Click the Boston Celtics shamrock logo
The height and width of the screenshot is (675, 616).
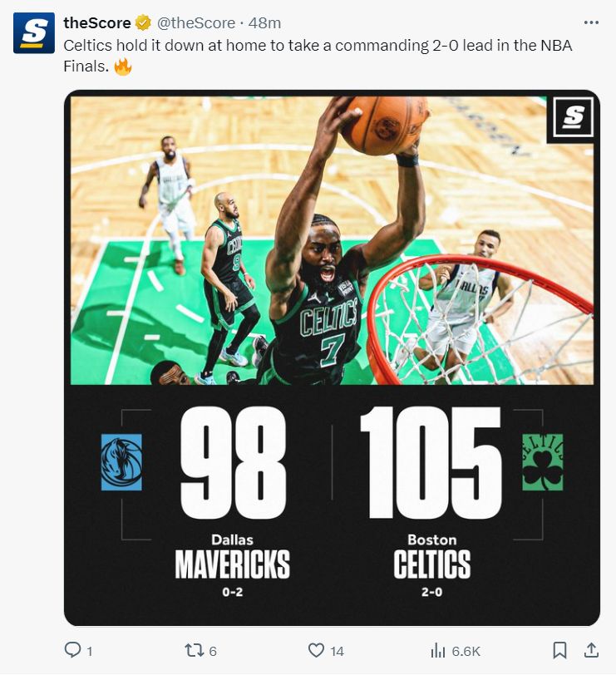click(x=542, y=462)
